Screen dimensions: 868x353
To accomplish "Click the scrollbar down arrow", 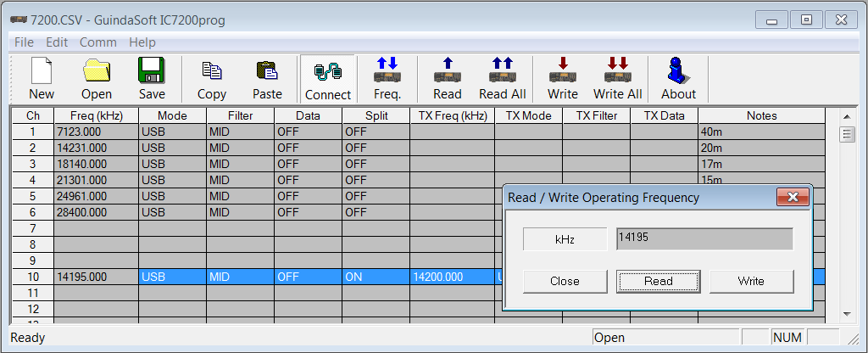I will pos(847,314).
